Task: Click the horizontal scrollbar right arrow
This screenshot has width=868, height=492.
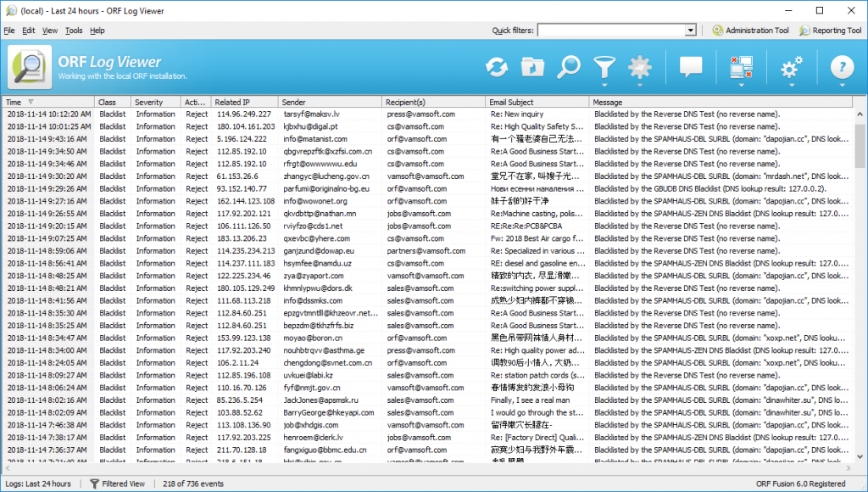Action: [848, 468]
